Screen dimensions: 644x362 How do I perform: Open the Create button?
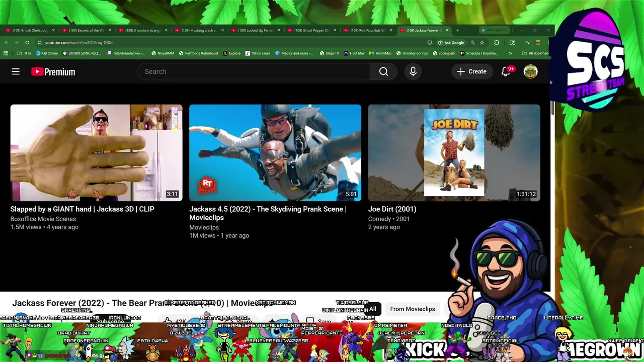pos(471,72)
